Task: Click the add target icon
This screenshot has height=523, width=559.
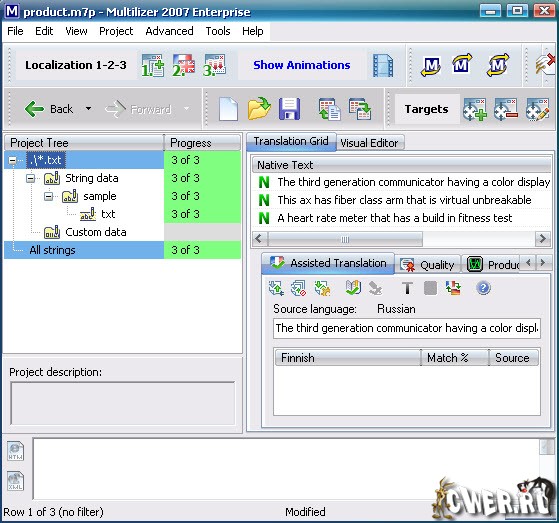Action: point(475,109)
